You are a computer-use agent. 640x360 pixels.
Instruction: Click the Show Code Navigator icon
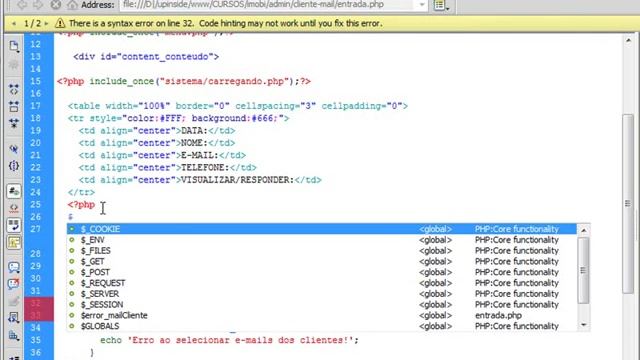[14, 64]
